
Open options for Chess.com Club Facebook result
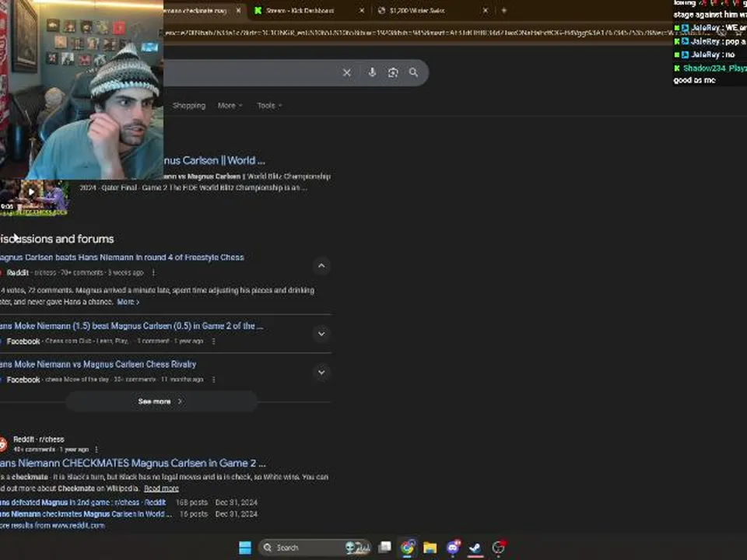point(213,341)
